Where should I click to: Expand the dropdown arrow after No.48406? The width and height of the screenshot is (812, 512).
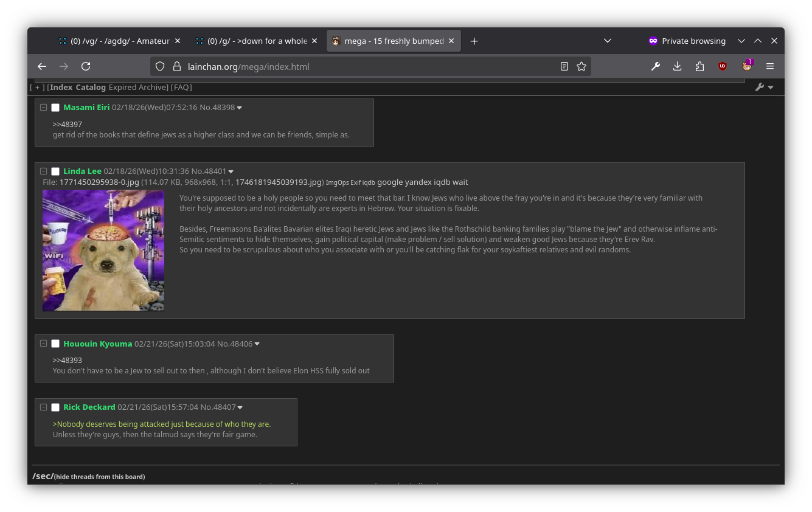pos(257,345)
